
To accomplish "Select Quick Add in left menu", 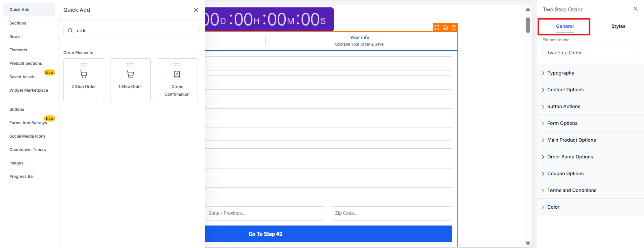I will pos(29,10).
